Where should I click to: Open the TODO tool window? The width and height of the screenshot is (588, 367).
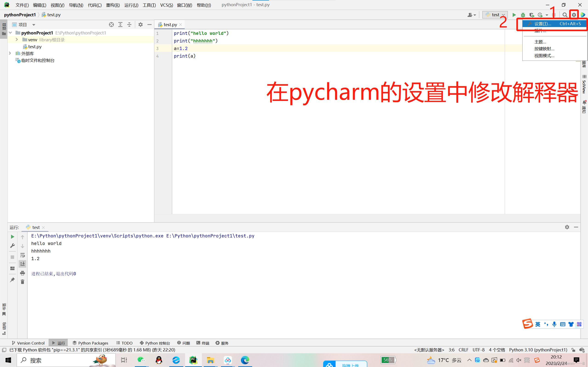point(124,343)
